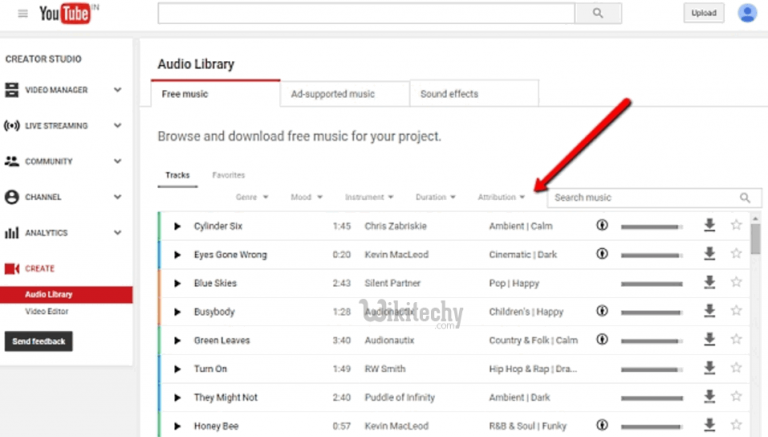Click the Send feedback button
The width and height of the screenshot is (768, 437).
click(38, 341)
